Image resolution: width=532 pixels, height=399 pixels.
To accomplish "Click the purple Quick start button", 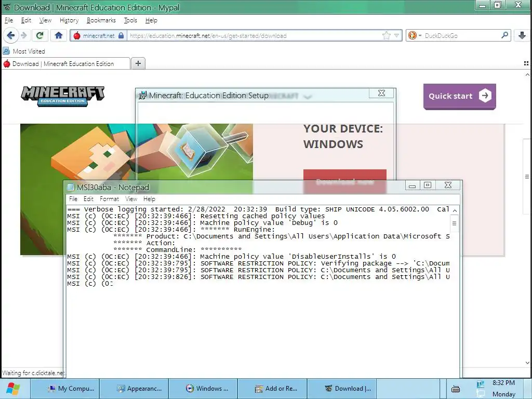I will click(x=460, y=96).
